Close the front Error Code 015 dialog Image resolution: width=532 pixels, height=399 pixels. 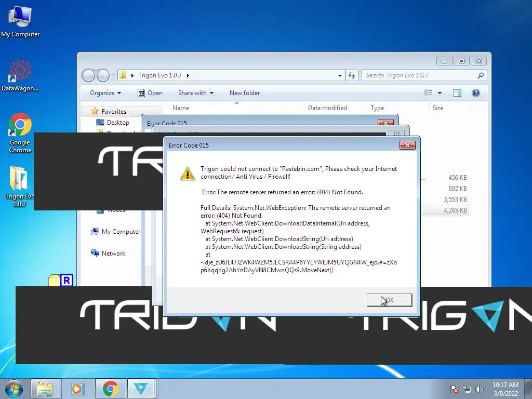tap(407, 145)
